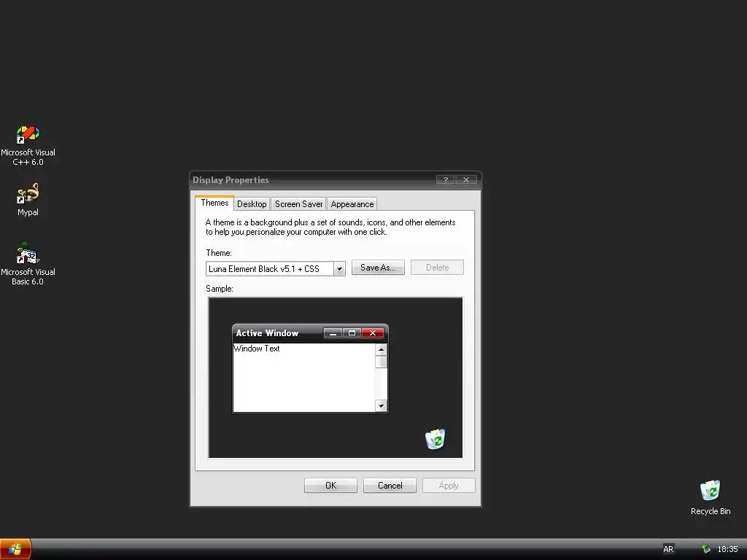Image resolution: width=747 pixels, height=560 pixels.
Task: Click the 18:35 taskbar clock
Action: click(x=727, y=549)
